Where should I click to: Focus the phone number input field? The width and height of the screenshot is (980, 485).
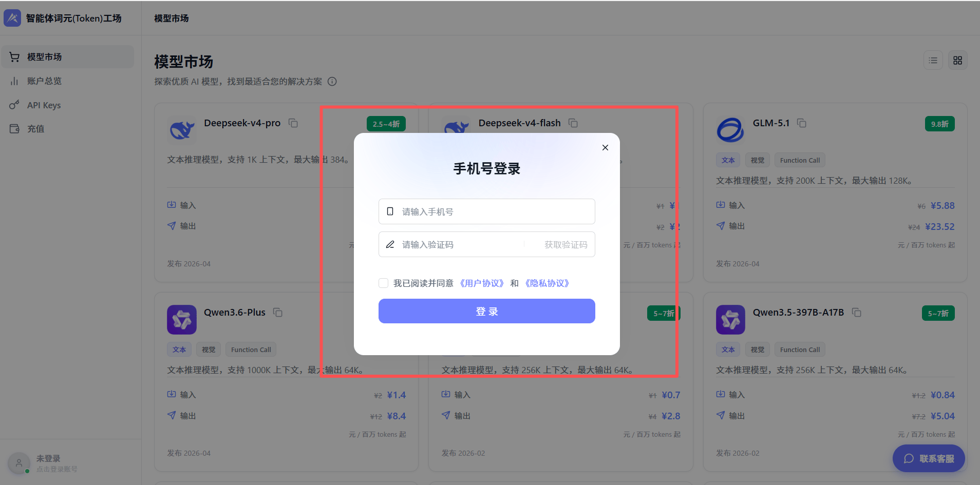pyautogui.click(x=486, y=211)
